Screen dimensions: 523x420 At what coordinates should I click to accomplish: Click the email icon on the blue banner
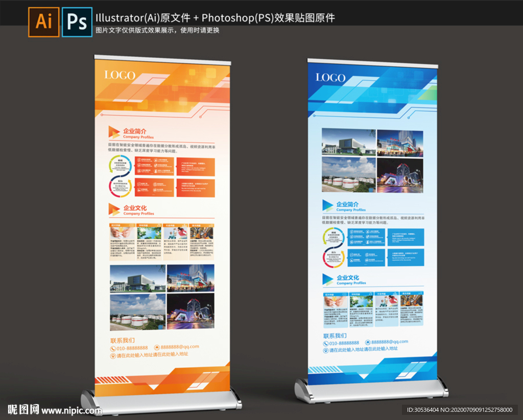(x=368, y=342)
